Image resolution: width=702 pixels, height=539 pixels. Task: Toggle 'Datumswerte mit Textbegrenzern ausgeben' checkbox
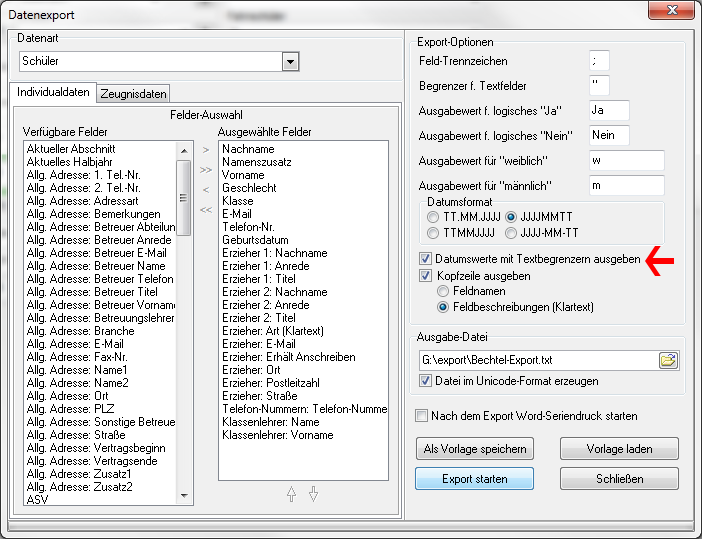coord(425,259)
